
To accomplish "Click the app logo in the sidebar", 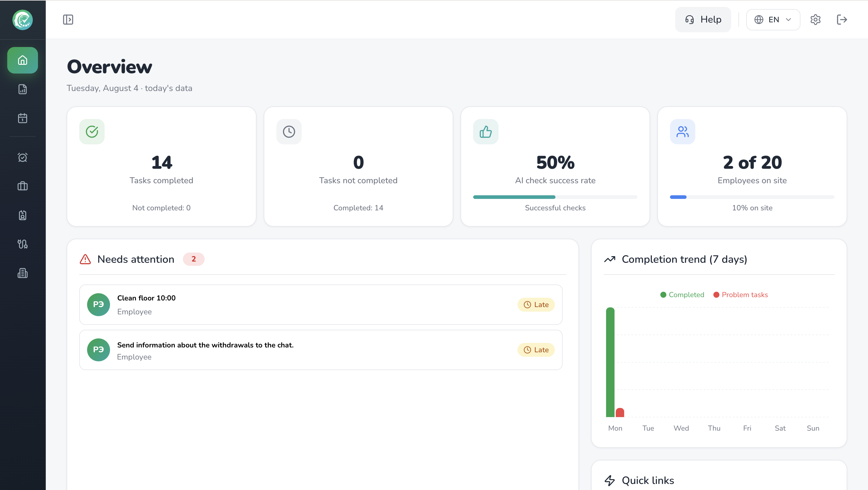I will click(x=23, y=20).
